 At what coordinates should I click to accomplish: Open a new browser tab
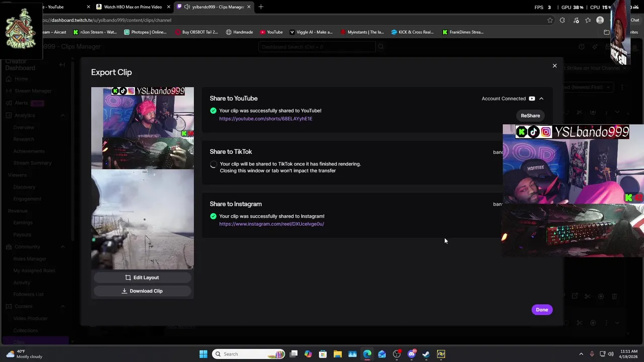[x=261, y=7]
